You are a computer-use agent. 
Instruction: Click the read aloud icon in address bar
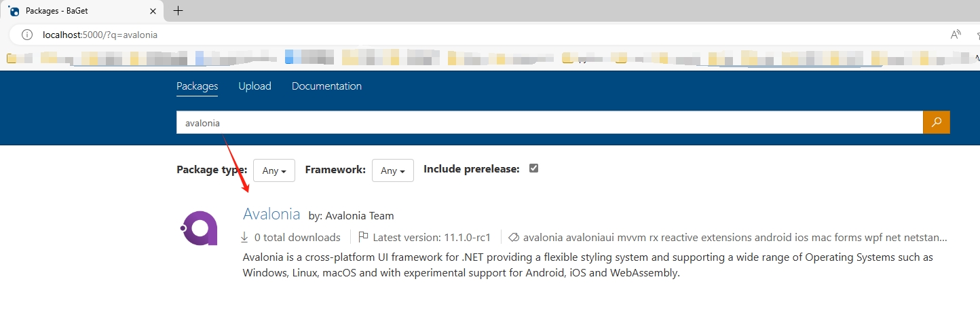click(x=956, y=34)
